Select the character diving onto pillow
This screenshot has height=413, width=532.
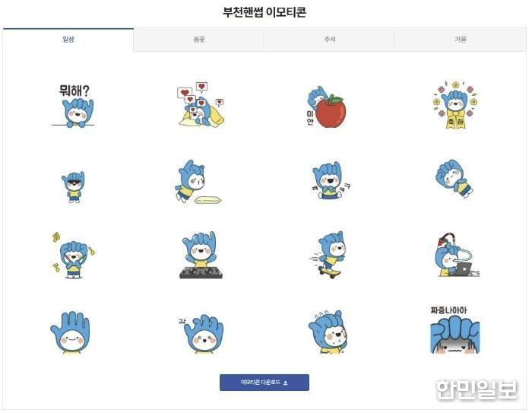198,182
